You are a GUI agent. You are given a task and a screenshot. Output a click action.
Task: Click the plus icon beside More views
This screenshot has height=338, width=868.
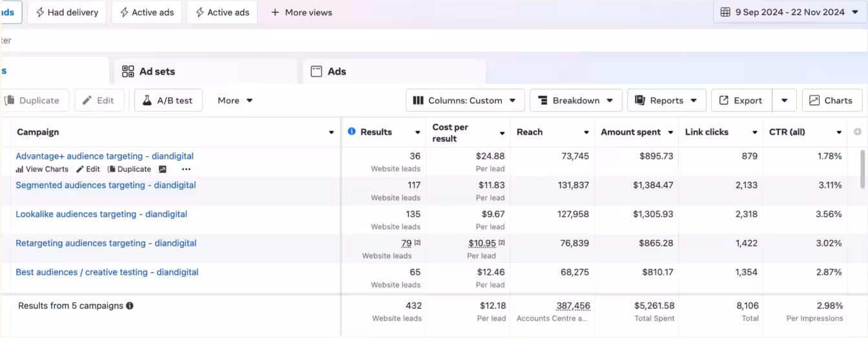(x=275, y=12)
